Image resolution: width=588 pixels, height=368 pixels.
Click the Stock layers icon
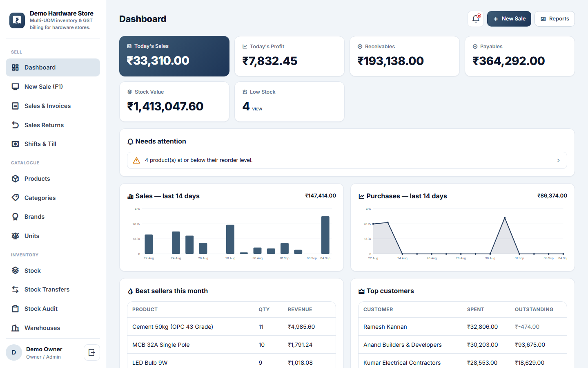(15, 271)
